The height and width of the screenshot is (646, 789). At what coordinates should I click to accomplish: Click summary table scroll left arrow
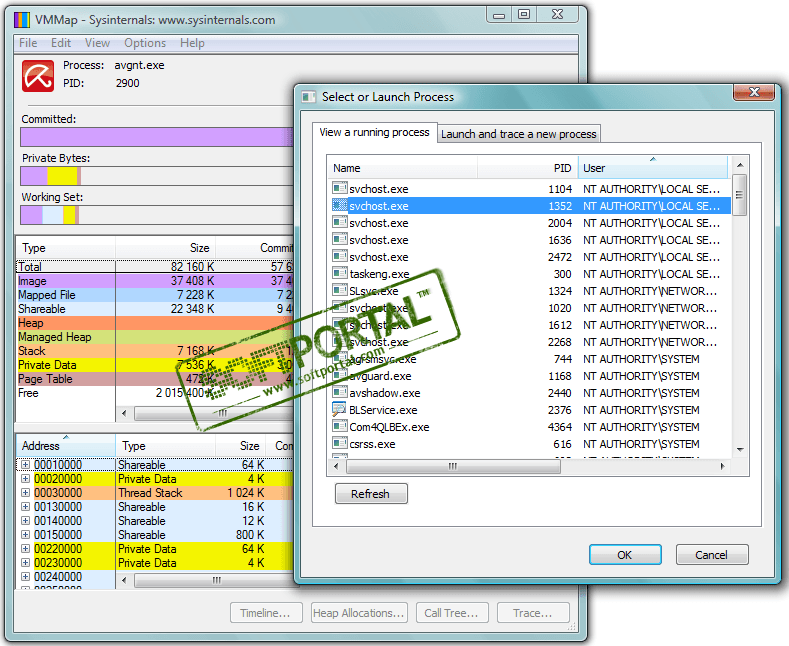pos(124,414)
